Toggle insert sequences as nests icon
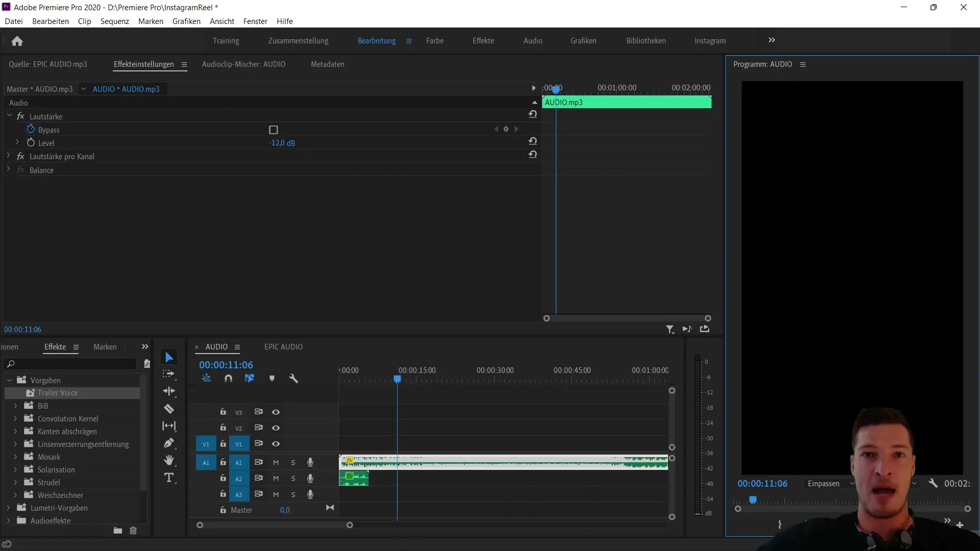 coord(206,379)
